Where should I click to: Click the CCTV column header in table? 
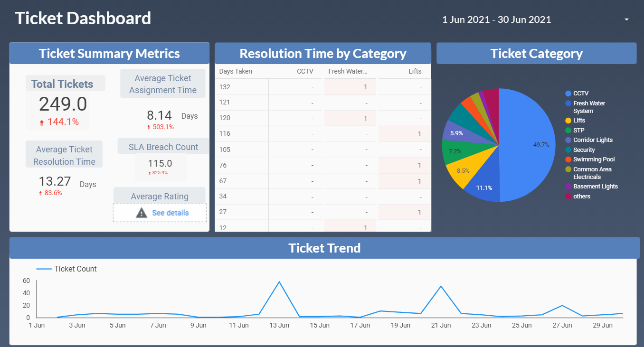click(305, 72)
